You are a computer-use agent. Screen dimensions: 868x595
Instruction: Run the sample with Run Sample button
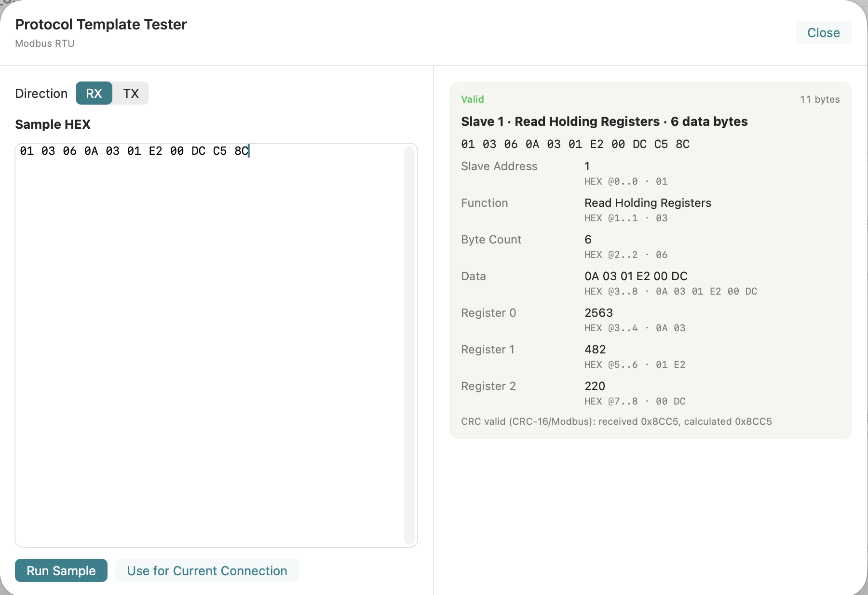pyautogui.click(x=61, y=570)
